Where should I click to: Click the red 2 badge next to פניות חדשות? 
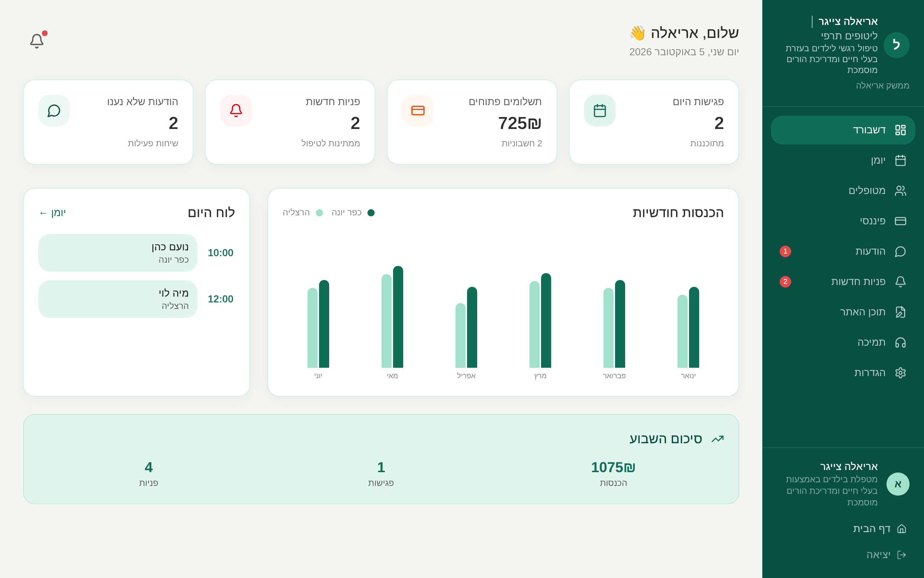785,282
